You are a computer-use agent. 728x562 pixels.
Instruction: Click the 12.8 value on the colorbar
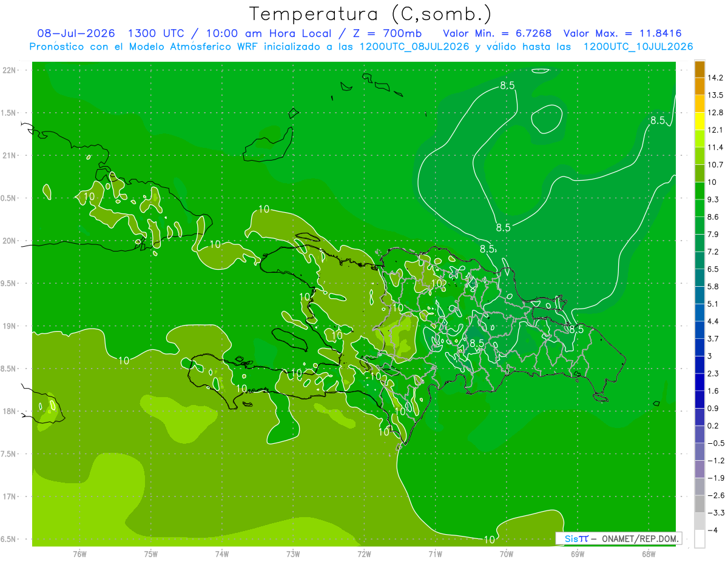[716, 112]
